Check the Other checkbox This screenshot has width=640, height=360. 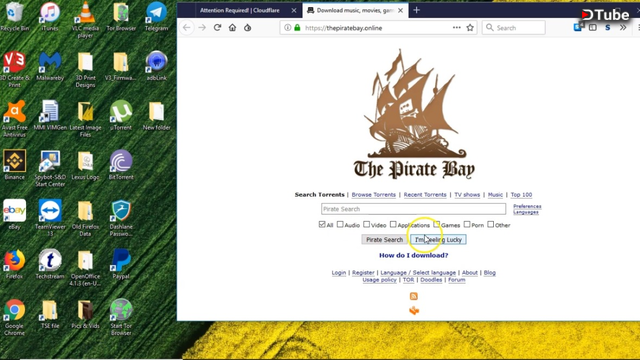[491, 224]
